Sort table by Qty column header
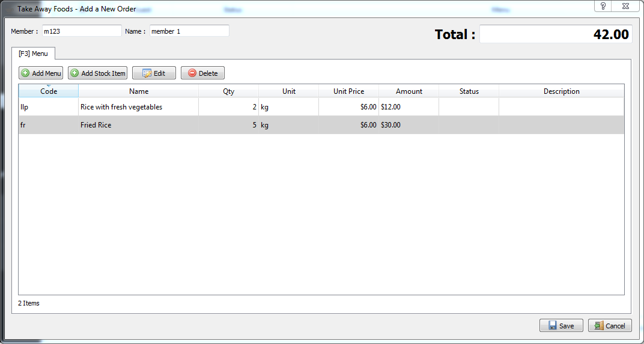The height and width of the screenshot is (344, 644). click(x=228, y=91)
